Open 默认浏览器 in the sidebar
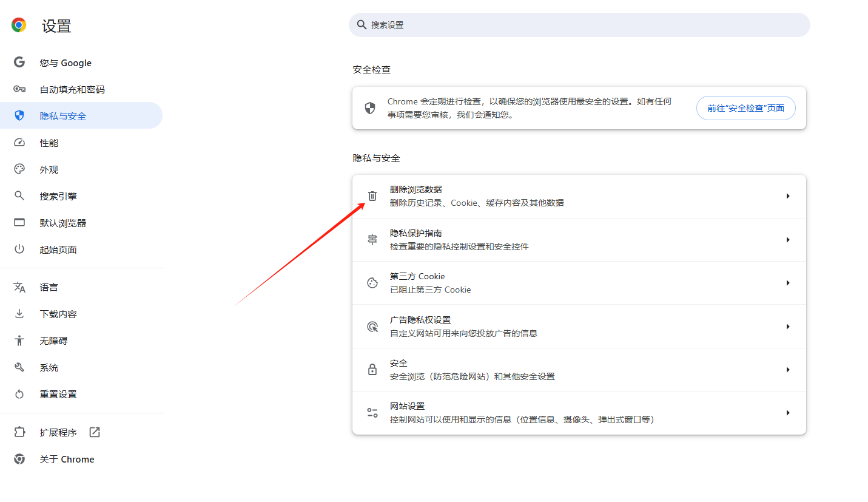 click(x=81, y=223)
